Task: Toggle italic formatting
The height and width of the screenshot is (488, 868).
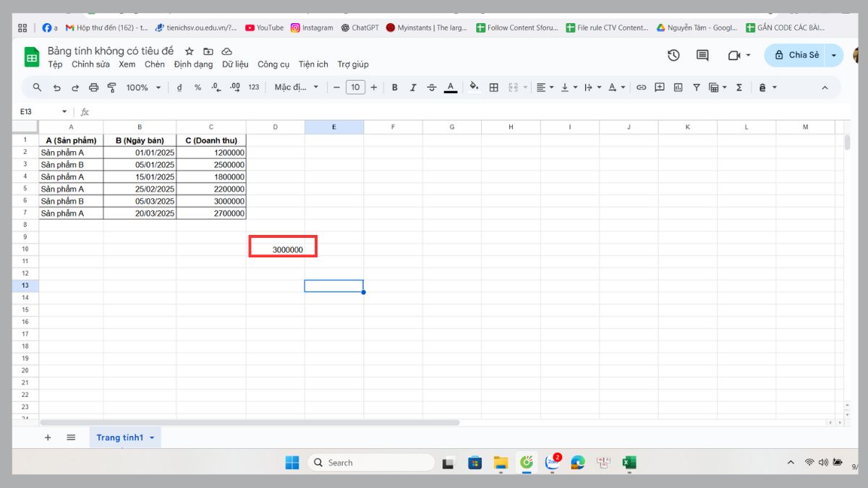Action: [x=413, y=87]
